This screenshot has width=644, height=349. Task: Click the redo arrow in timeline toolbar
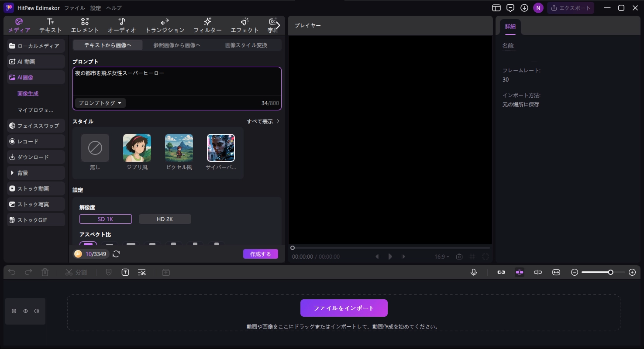(28, 272)
